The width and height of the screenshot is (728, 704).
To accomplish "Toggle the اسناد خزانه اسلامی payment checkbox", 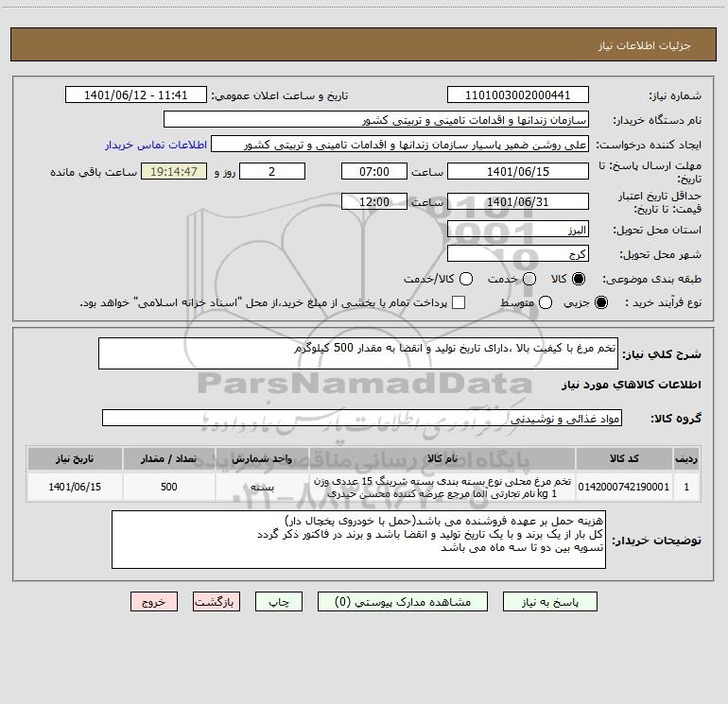I will click(459, 302).
